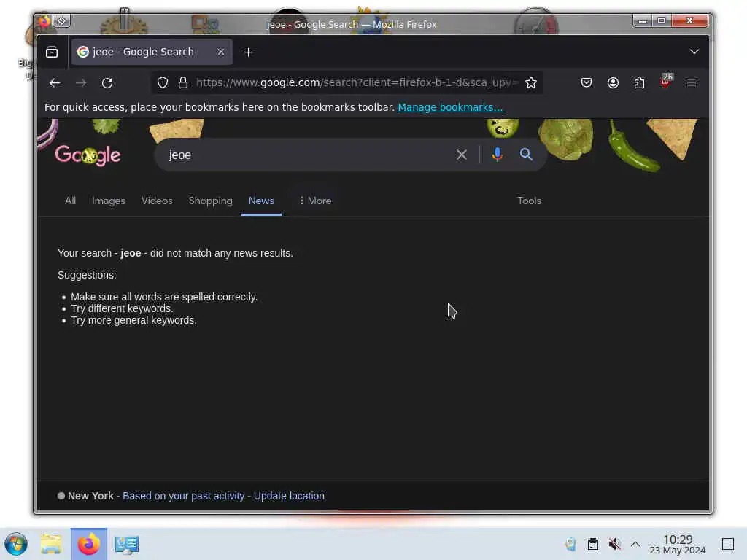Image resolution: width=747 pixels, height=560 pixels.
Task: Open Save to Pocket icon
Action: coord(587,83)
